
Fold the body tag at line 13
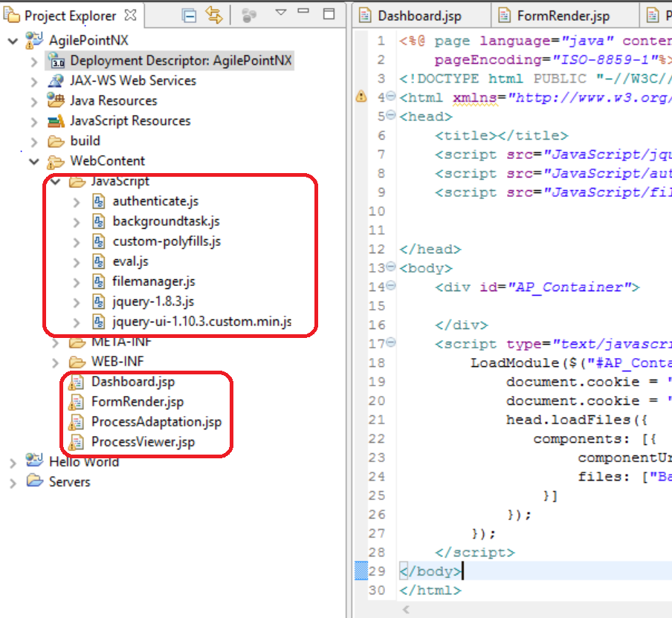391,268
